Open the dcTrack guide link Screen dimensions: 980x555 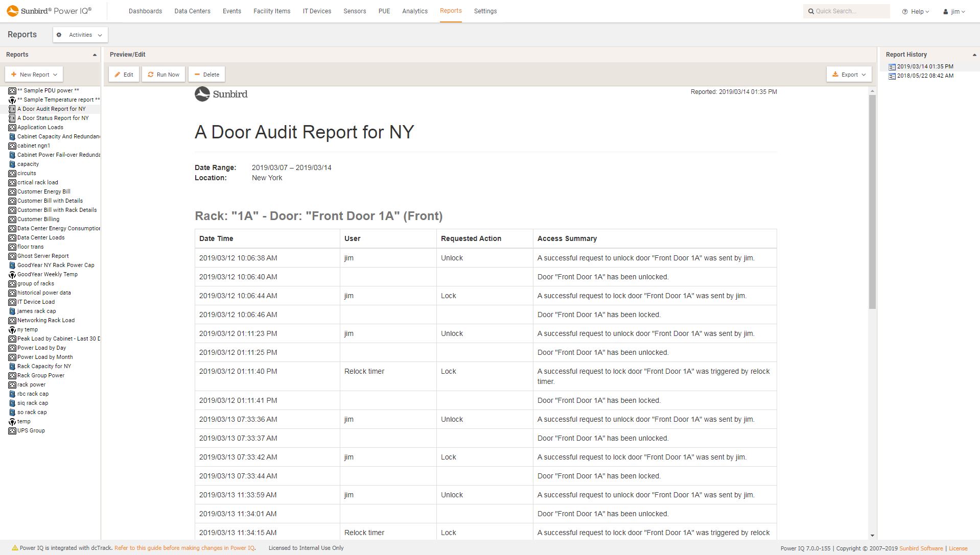coord(184,547)
